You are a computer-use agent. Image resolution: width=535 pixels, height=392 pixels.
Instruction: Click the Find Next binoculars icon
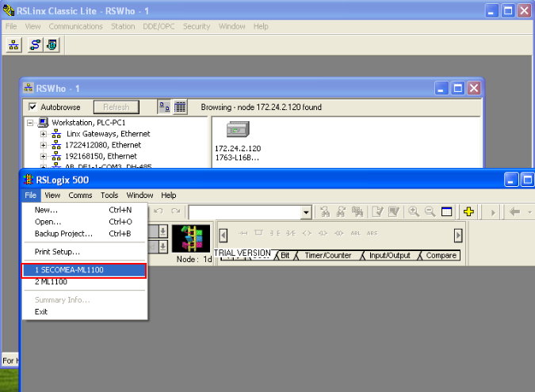point(341,211)
